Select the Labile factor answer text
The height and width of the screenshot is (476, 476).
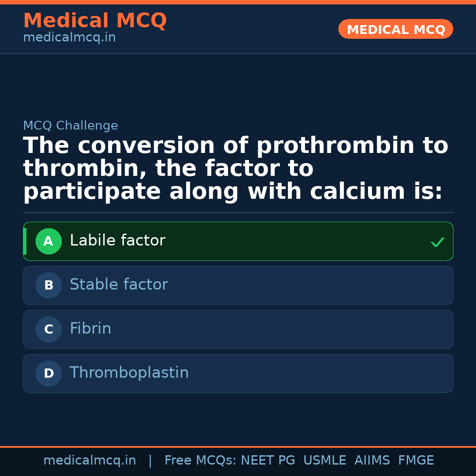pos(117,241)
